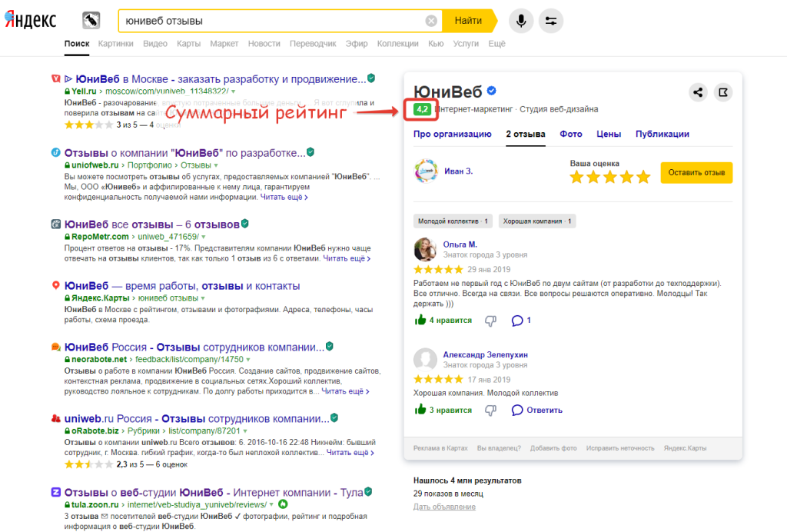This screenshot has height=532, width=787.
Task: Click the RepoMetr favicon icon
Action: click(55, 224)
